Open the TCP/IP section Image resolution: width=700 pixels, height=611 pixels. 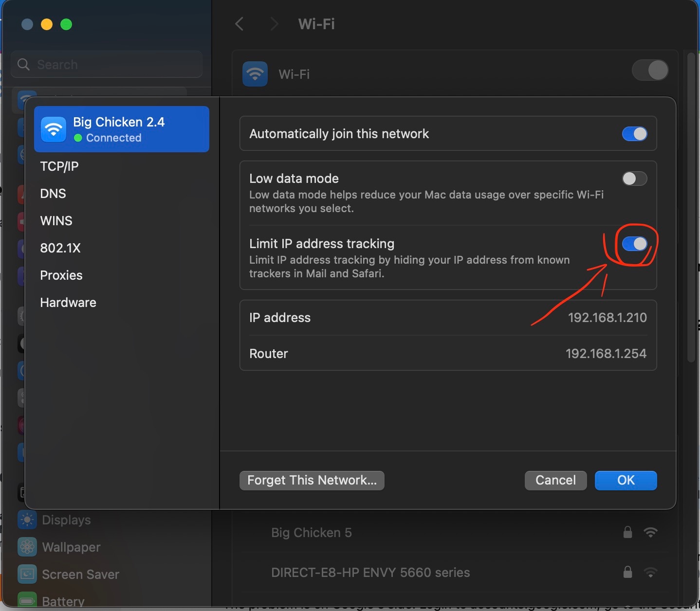click(x=59, y=166)
